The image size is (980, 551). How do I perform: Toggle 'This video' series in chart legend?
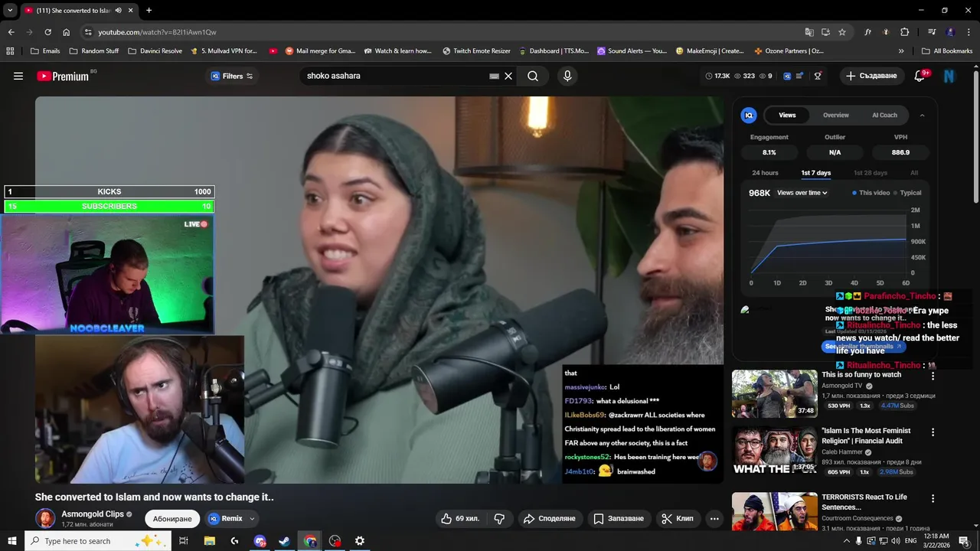click(872, 193)
